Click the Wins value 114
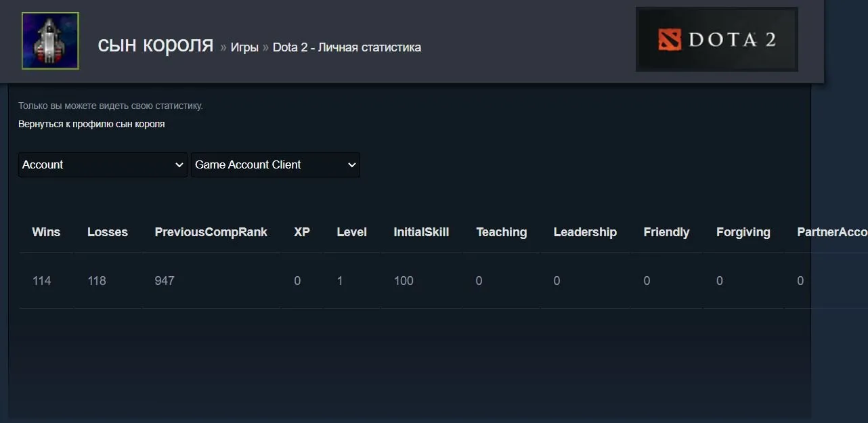868x423 pixels. (42, 281)
